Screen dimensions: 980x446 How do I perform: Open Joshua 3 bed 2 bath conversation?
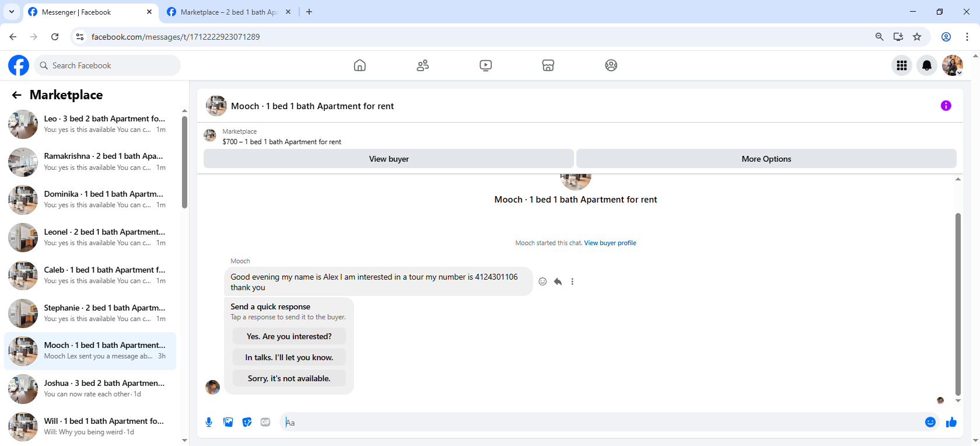click(x=90, y=389)
